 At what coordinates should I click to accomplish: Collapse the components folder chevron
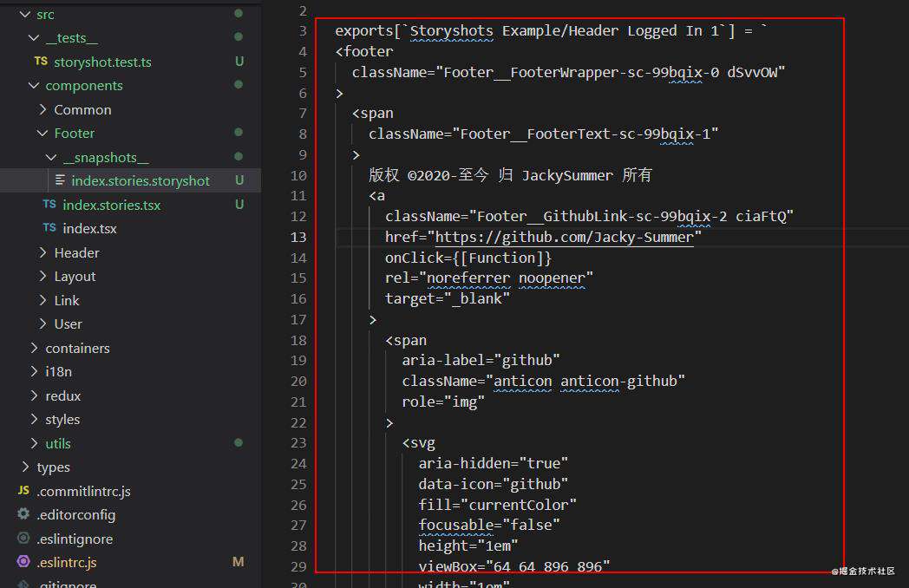click(34, 85)
